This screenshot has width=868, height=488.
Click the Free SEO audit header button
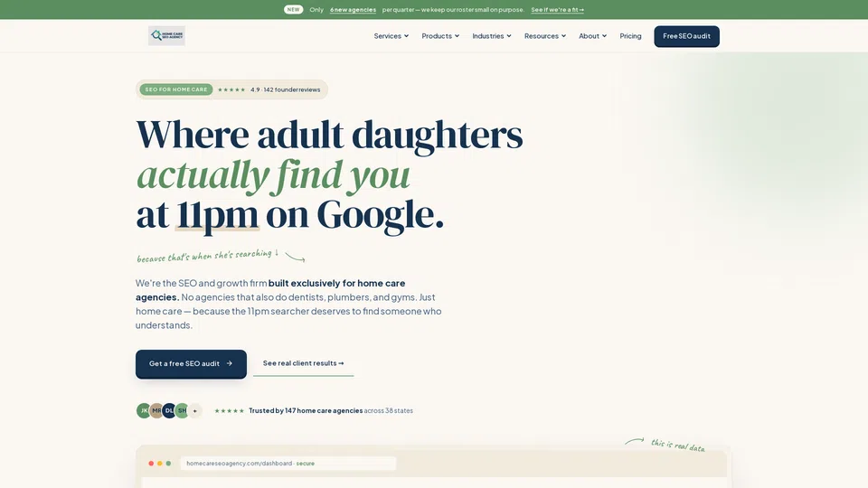[686, 36]
